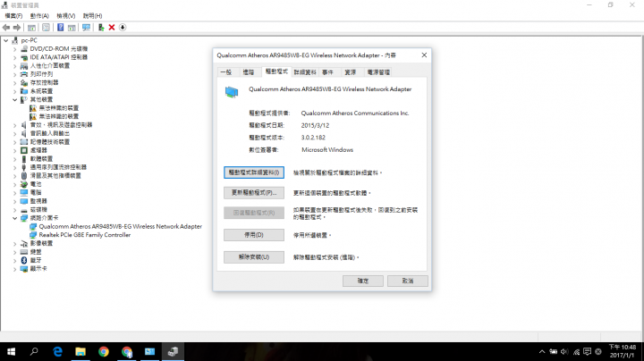
Task: Select the 磁碟機 disk drives label
Action: tap(38, 210)
